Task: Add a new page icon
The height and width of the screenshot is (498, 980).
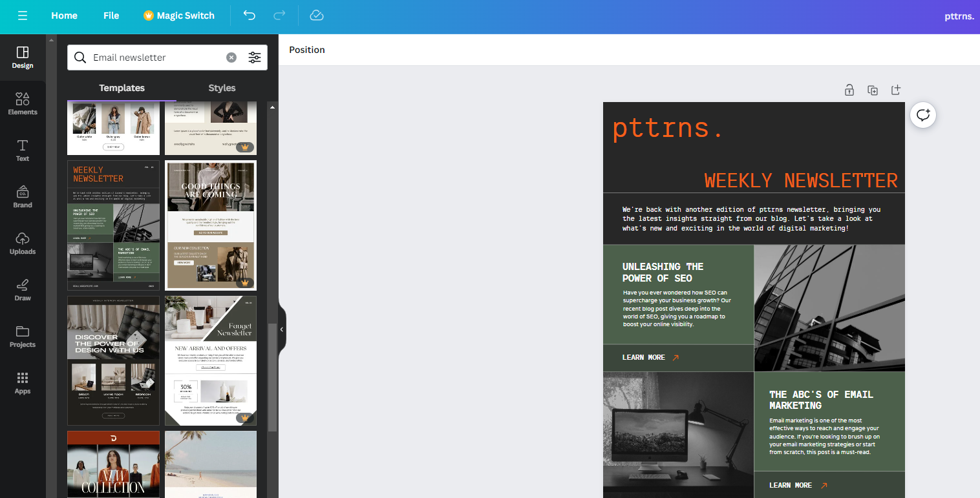Action: [896, 90]
